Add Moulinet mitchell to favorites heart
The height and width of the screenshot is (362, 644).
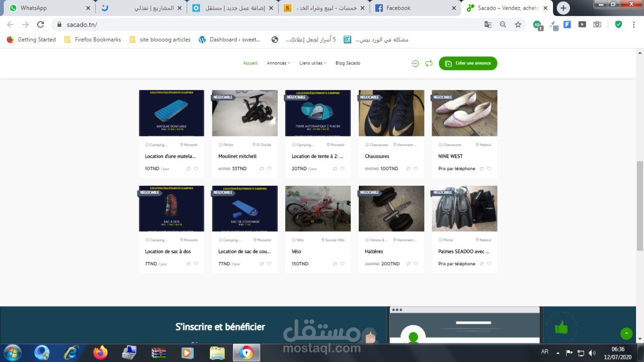[269, 169]
